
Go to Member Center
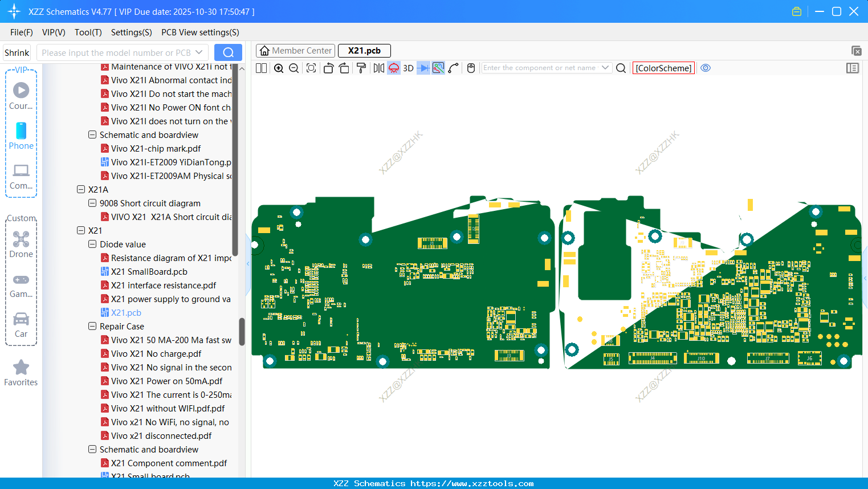(x=296, y=51)
